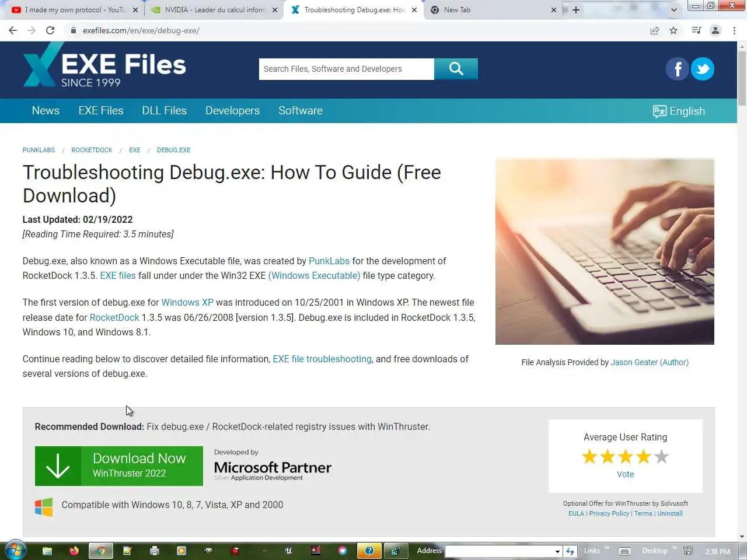Open the Windows Start orb
Viewport: 747px width, 560px height.
click(15, 550)
